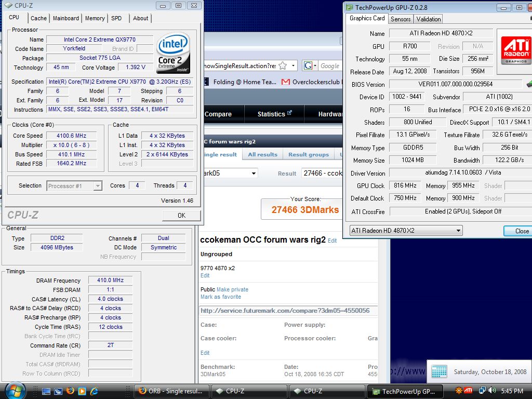Click the DRAM Frequency 410.0 MHz value
The height and width of the screenshot is (399, 532).
pyautogui.click(x=110, y=280)
